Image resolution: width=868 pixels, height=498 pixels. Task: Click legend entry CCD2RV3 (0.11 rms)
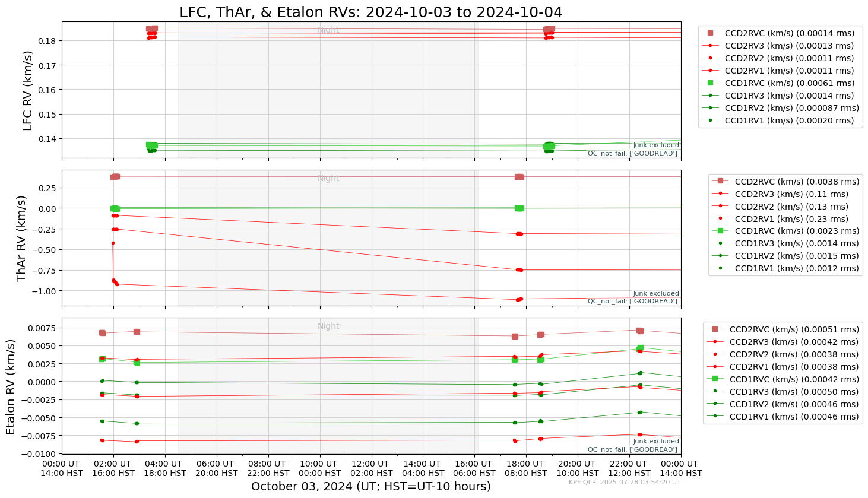tap(781, 194)
